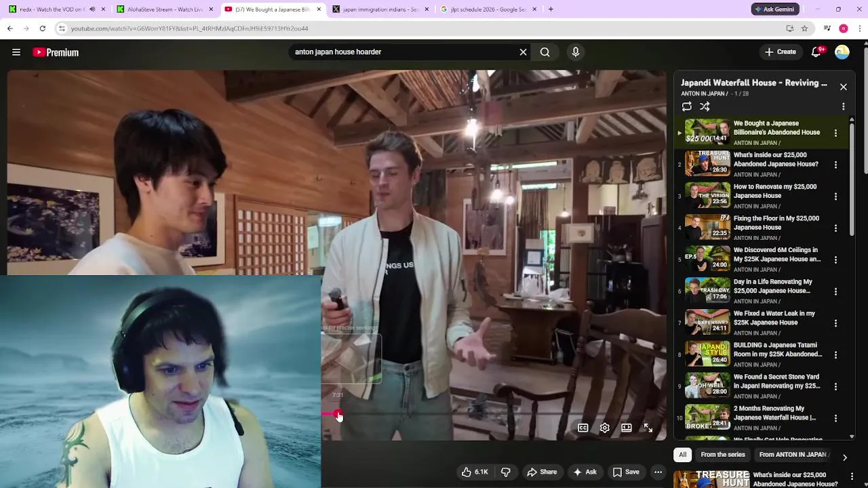Toggle closed captions on the video
Screen dimensions: 868x488
tap(583, 428)
